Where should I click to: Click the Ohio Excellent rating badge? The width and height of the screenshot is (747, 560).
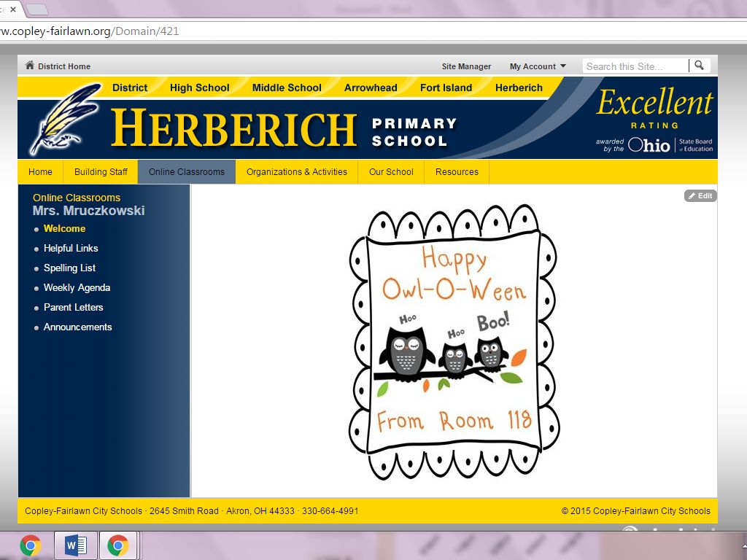[654, 121]
